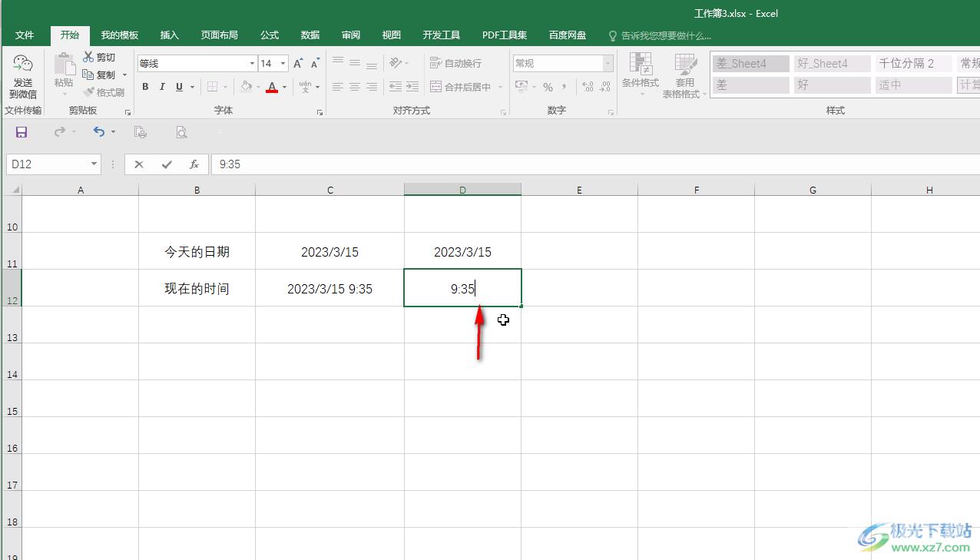Open the File (文件) tab
The height and width of the screenshot is (560, 980).
point(25,35)
